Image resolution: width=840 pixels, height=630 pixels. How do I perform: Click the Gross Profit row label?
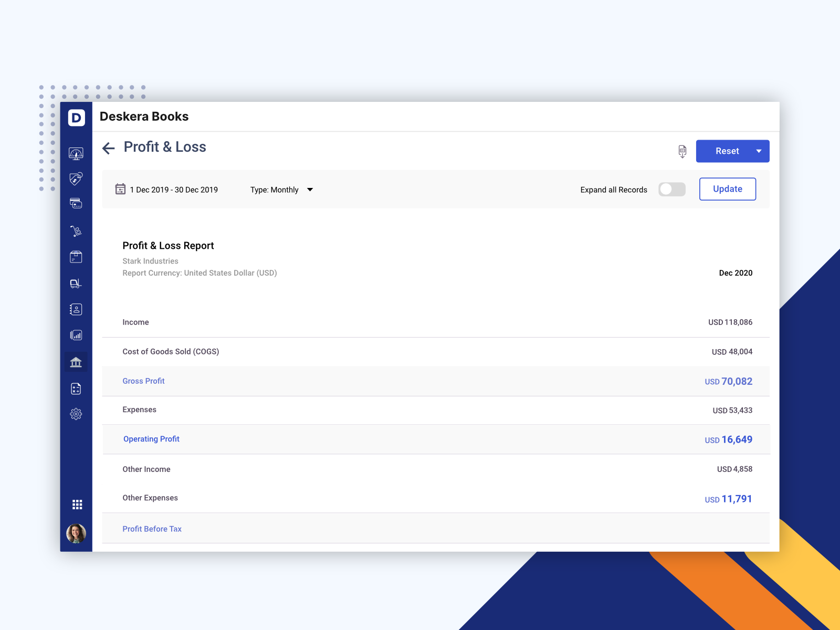pyautogui.click(x=143, y=381)
